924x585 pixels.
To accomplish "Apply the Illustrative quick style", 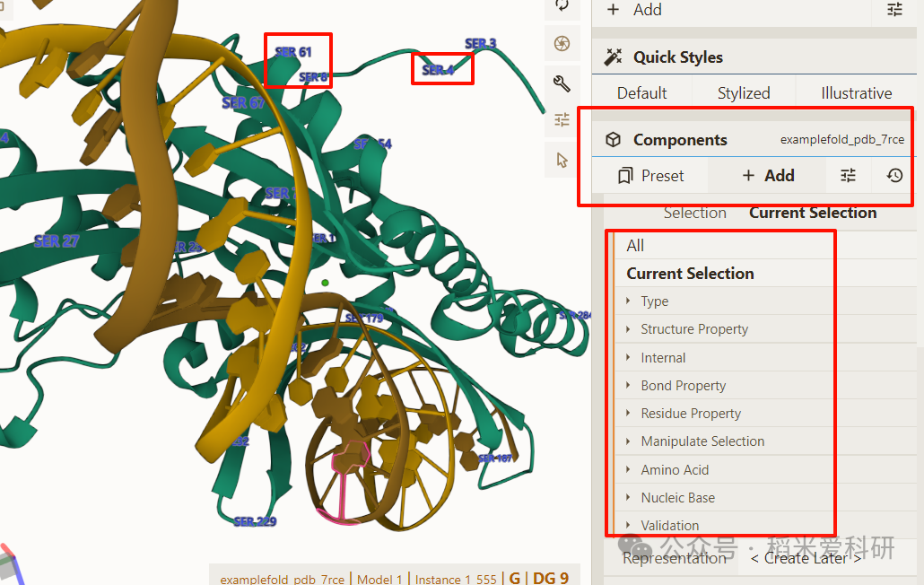I will (856, 93).
